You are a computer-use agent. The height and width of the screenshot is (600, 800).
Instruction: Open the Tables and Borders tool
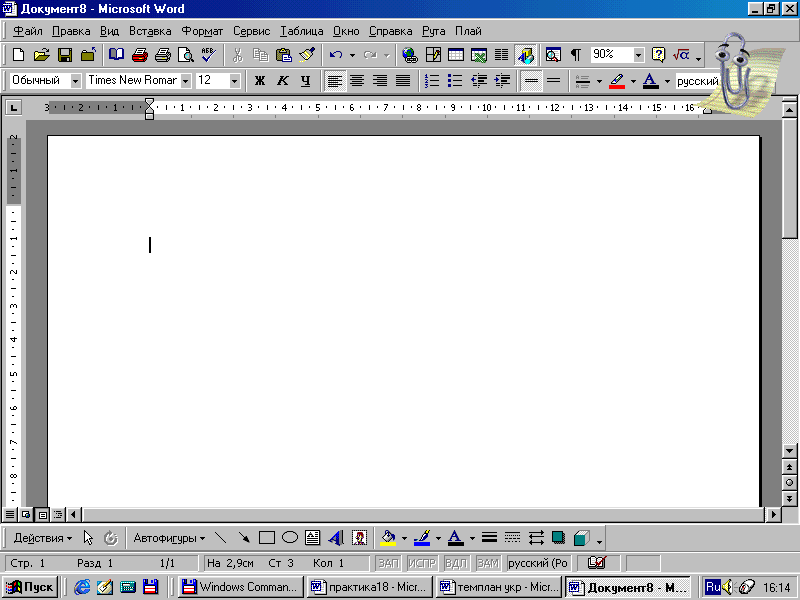pos(433,55)
